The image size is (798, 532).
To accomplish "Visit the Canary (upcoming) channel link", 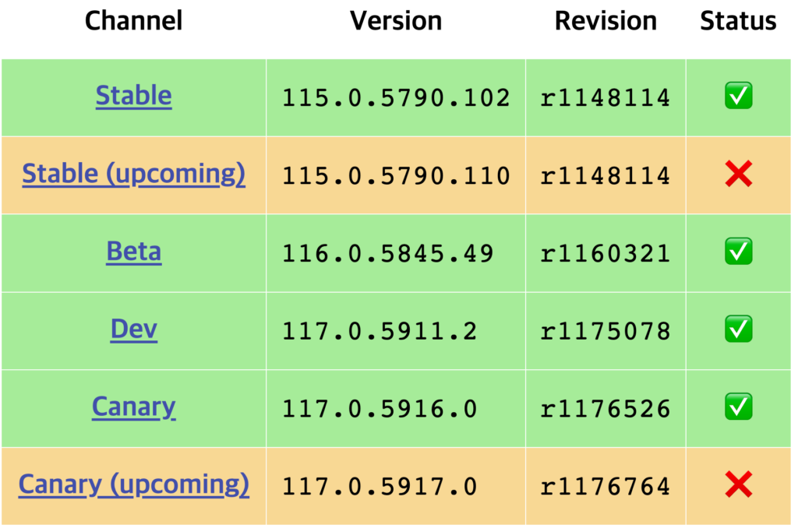I will 133,485.
